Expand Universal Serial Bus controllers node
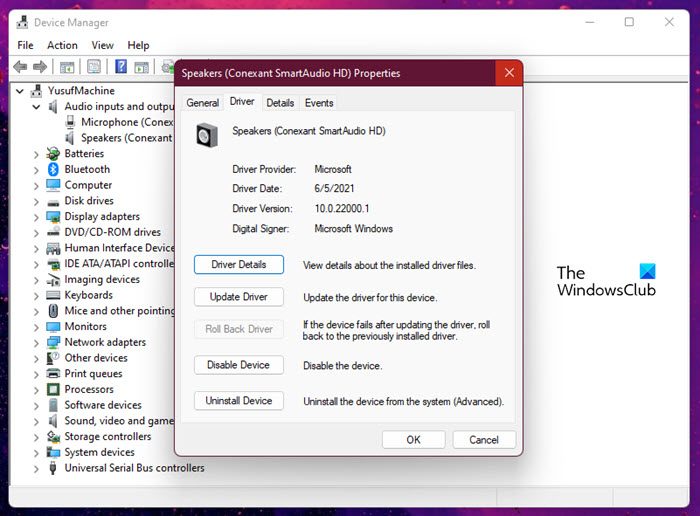The image size is (700, 516). coord(36,469)
